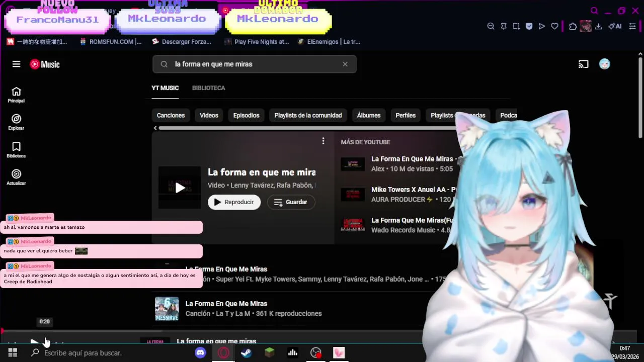
Task: Filter results by Episodios
Action: (x=246, y=115)
